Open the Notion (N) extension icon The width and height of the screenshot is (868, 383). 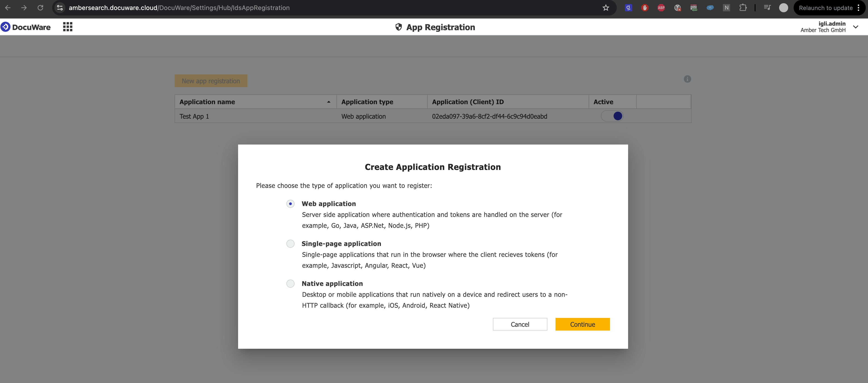coord(727,8)
